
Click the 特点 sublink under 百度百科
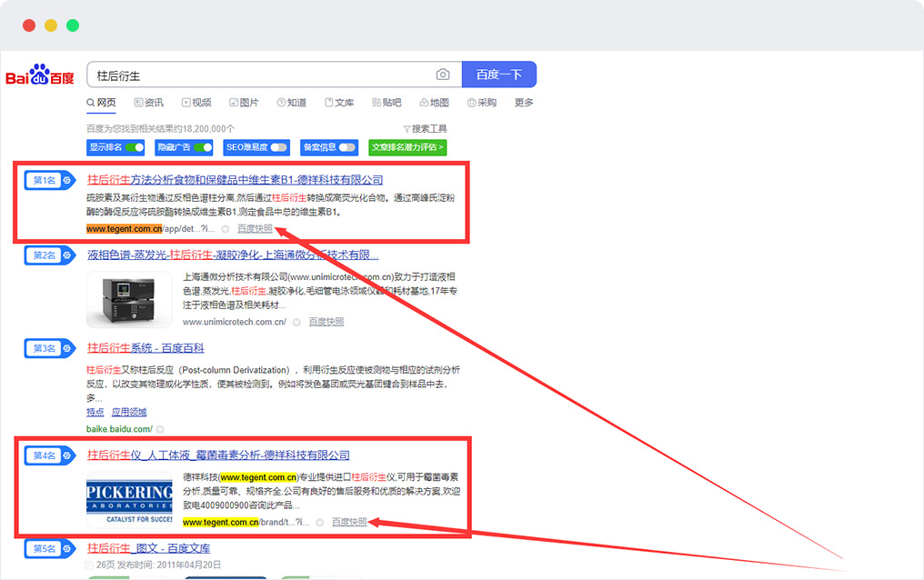[95, 412]
